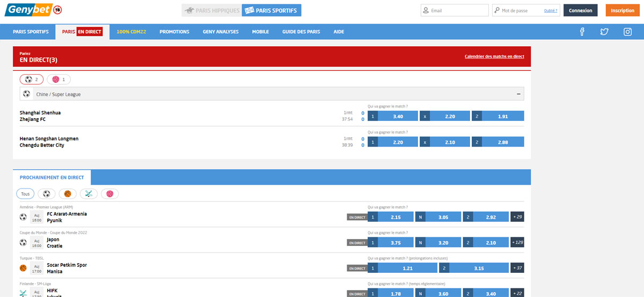The image size is (644, 297).
Task: Open Aide menu item
Action: click(339, 32)
